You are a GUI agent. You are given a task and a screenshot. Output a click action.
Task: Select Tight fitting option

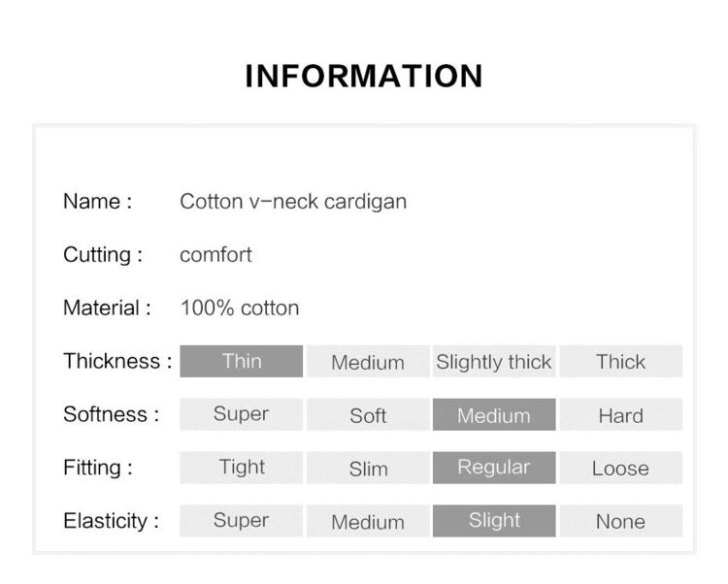coord(242,468)
